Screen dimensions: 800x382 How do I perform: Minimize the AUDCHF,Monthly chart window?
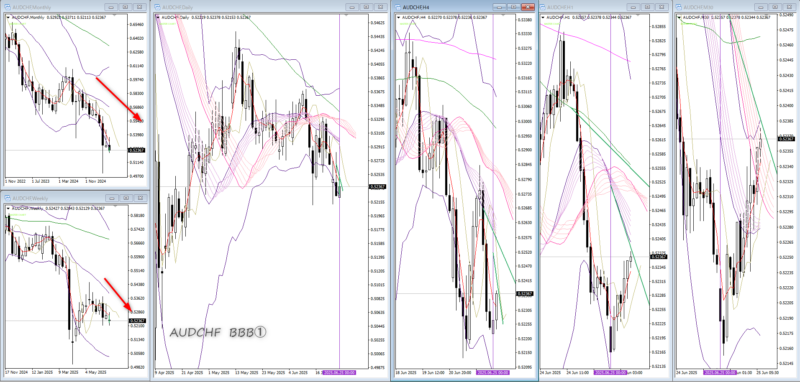(112, 7)
